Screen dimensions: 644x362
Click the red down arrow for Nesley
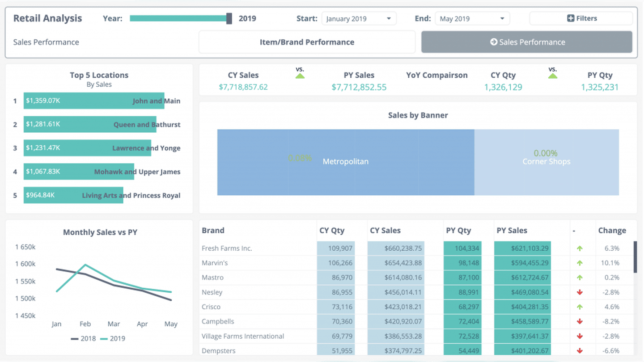point(580,292)
